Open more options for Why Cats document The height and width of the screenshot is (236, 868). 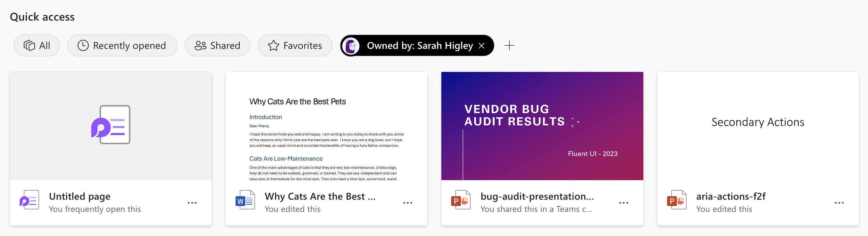coord(408,203)
